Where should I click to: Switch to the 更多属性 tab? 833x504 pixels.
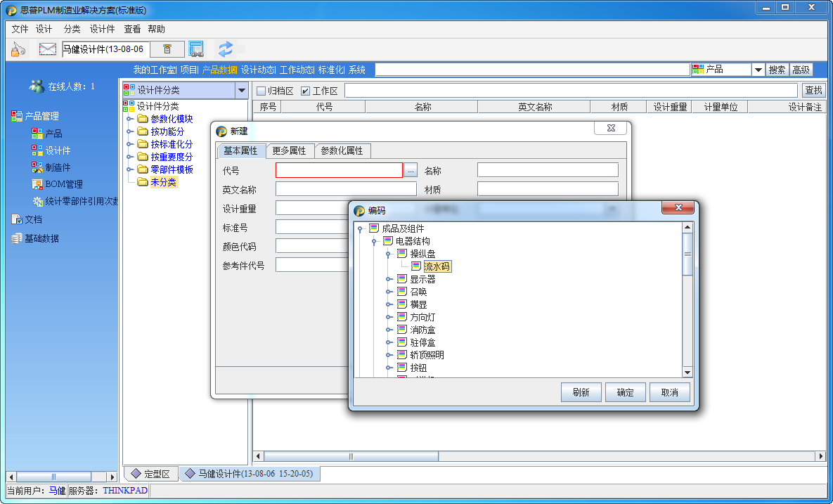tap(289, 150)
